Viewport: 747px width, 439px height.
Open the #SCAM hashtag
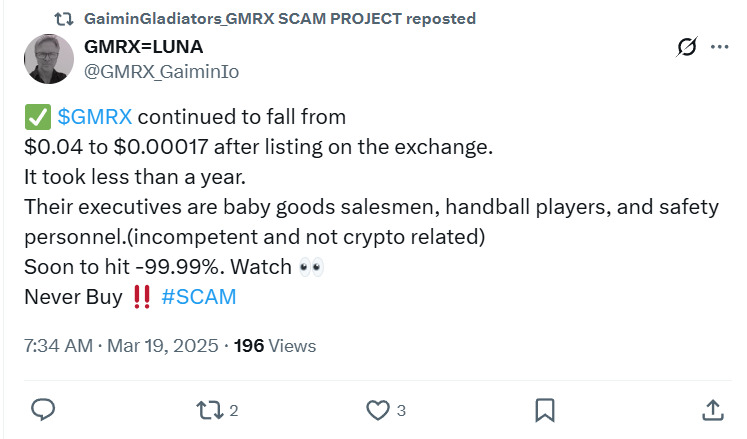(x=198, y=296)
